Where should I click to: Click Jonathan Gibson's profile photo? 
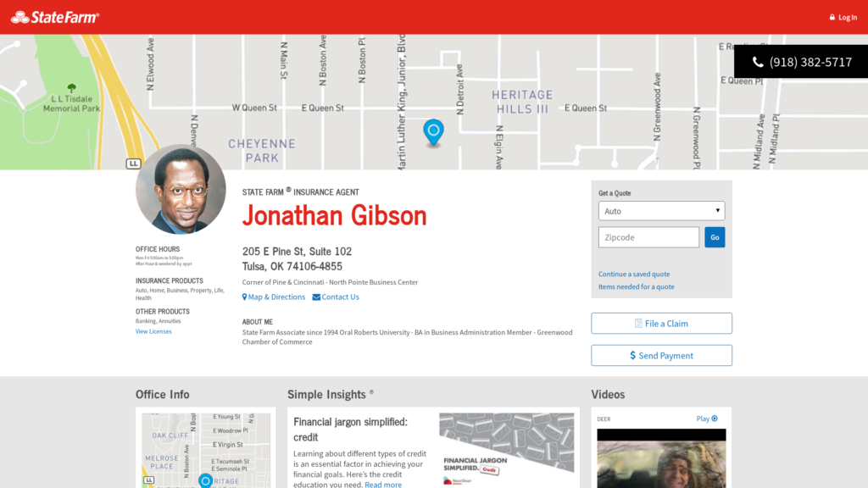click(181, 190)
